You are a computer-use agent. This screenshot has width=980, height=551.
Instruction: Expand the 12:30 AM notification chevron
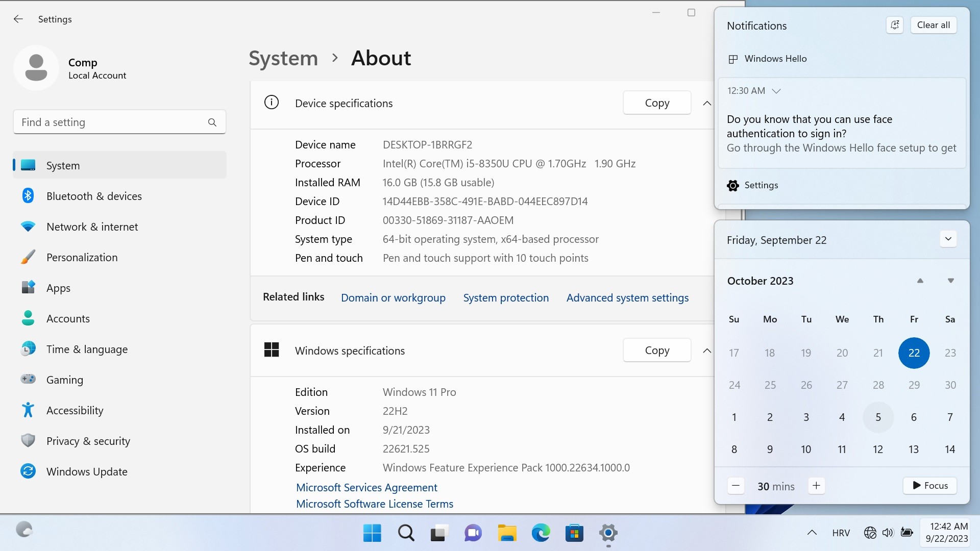click(x=776, y=91)
